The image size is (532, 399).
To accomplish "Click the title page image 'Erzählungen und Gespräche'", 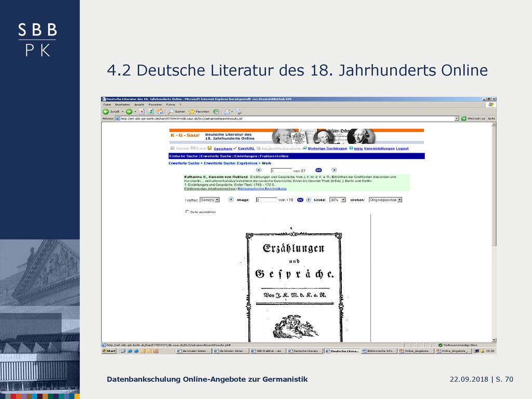I will click(x=294, y=285).
